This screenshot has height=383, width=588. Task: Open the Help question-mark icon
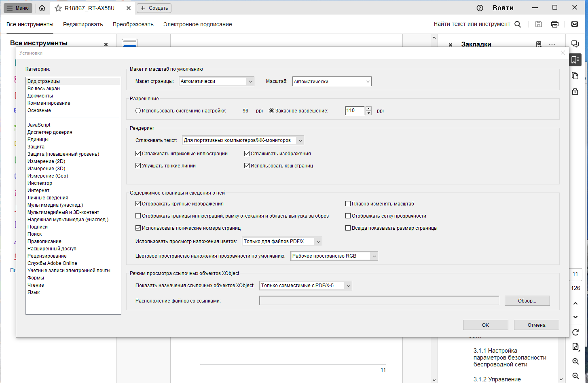click(480, 8)
